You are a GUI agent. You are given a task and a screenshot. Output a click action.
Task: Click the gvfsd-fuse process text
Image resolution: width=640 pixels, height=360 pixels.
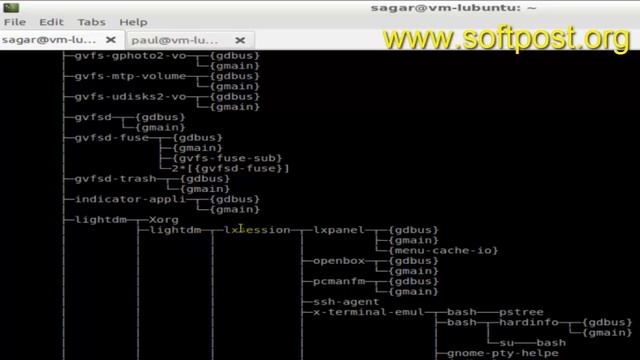(x=111, y=138)
